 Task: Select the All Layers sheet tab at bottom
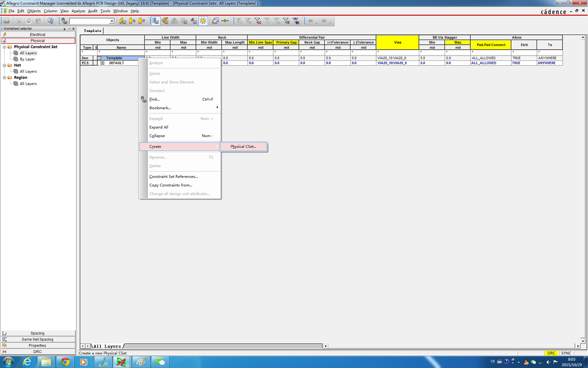(x=107, y=346)
